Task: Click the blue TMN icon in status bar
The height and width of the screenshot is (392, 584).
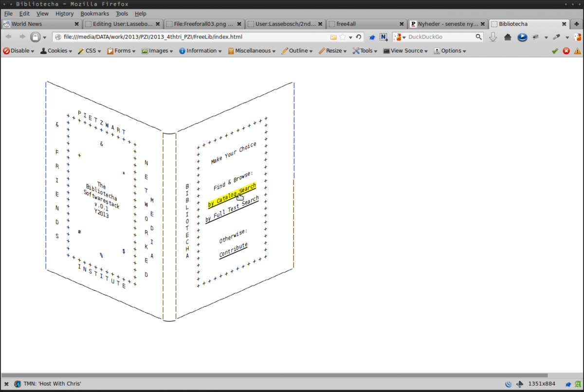Action: point(18,384)
